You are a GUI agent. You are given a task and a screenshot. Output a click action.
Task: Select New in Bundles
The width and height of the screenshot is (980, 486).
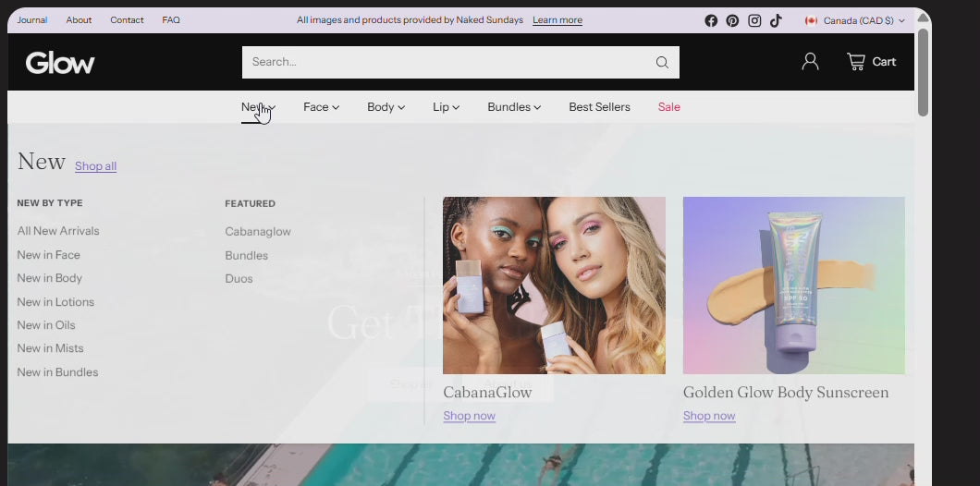point(57,371)
